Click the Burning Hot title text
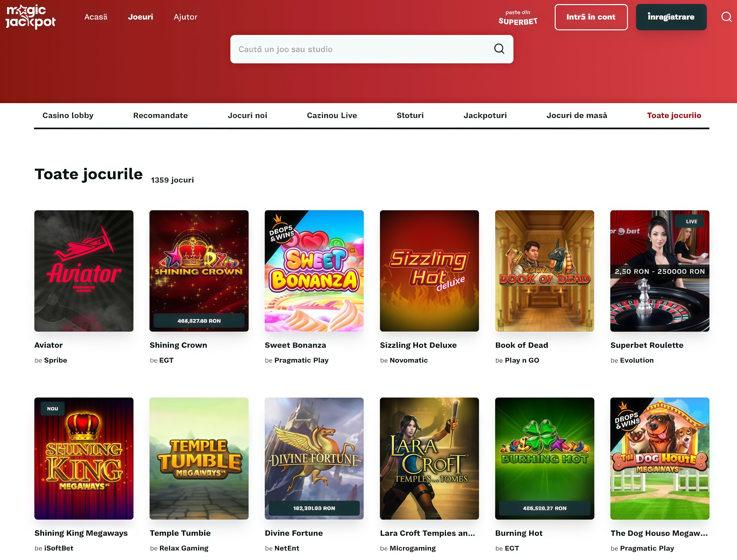 519,533
